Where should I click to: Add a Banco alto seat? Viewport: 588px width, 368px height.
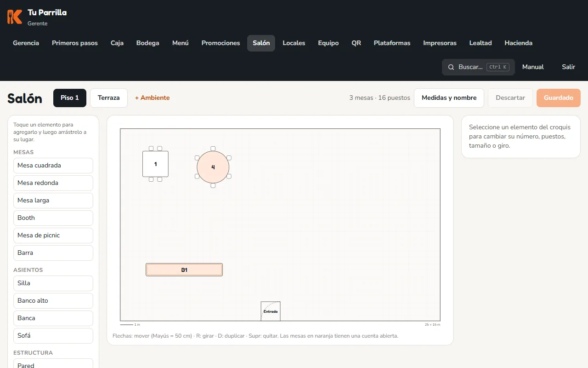coord(53,301)
